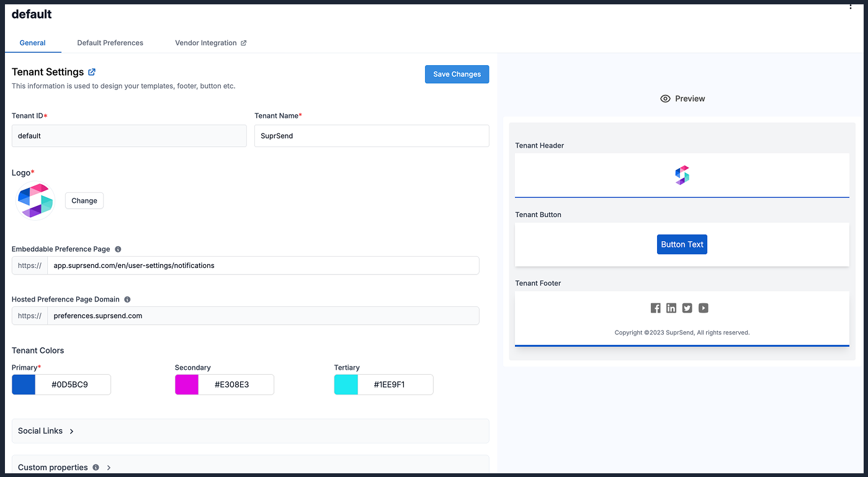Screen dimensions: 868x477
Task: Click the 'Tenant Button' preview label
Action: [x=538, y=215]
